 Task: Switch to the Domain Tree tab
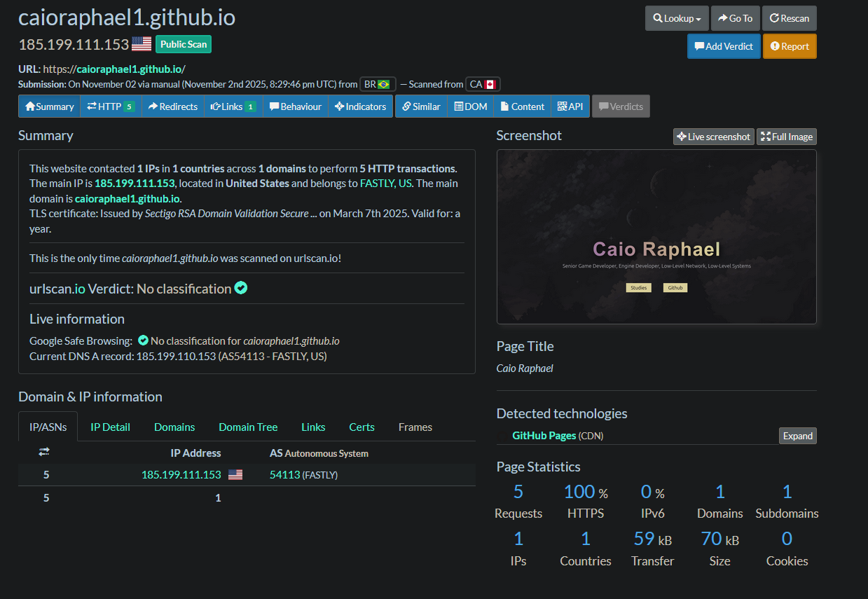point(248,427)
